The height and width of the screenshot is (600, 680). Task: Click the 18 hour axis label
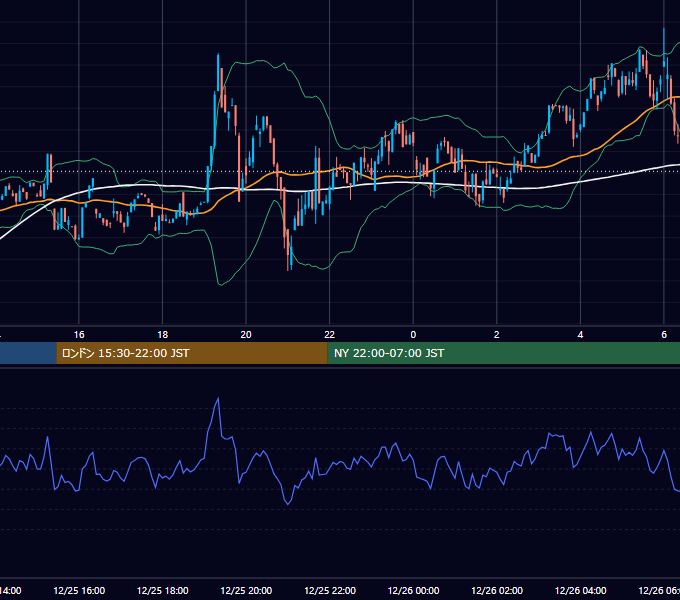pos(162,335)
